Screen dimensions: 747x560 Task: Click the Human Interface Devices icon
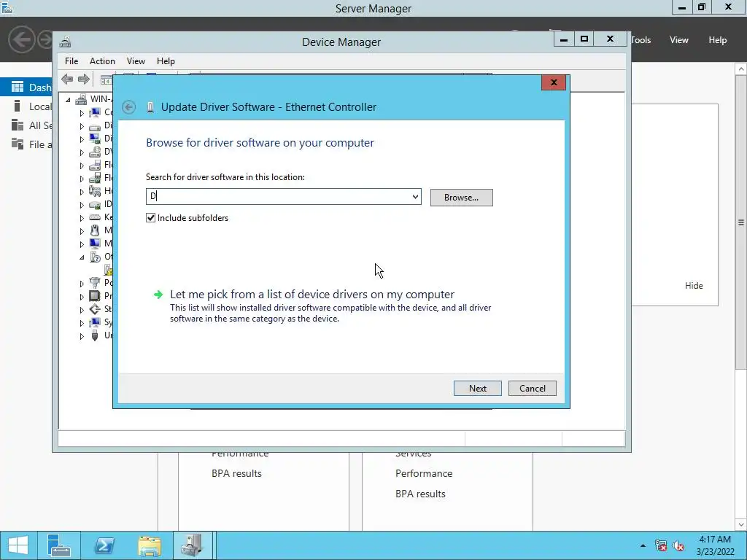pyautogui.click(x=95, y=191)
